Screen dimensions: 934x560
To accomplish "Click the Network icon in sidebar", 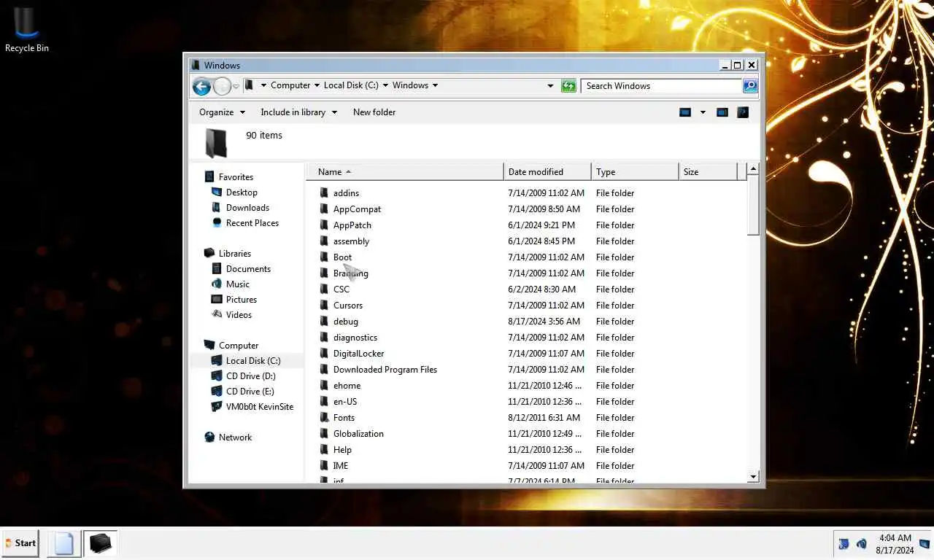I will pyautogui.click(x=209, y=437).
